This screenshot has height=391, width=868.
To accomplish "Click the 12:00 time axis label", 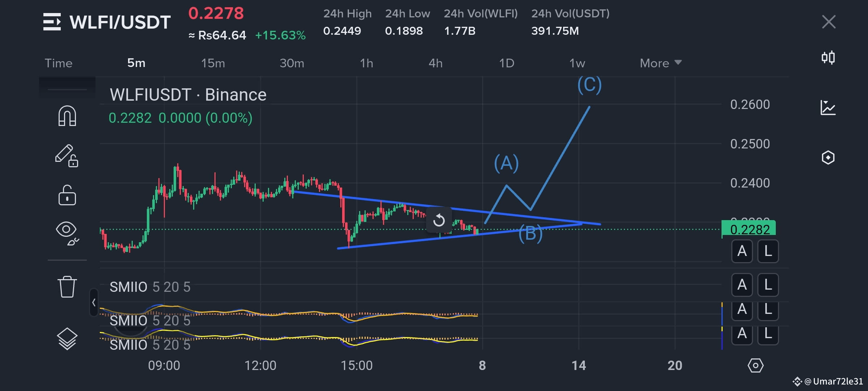I will [x=260, y=366].
